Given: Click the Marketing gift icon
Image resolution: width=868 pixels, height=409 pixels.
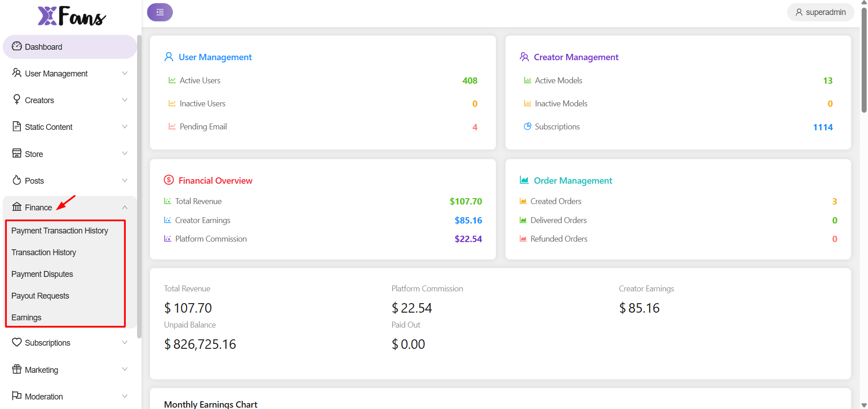Looking at the screenshot, I should (17, 369).
